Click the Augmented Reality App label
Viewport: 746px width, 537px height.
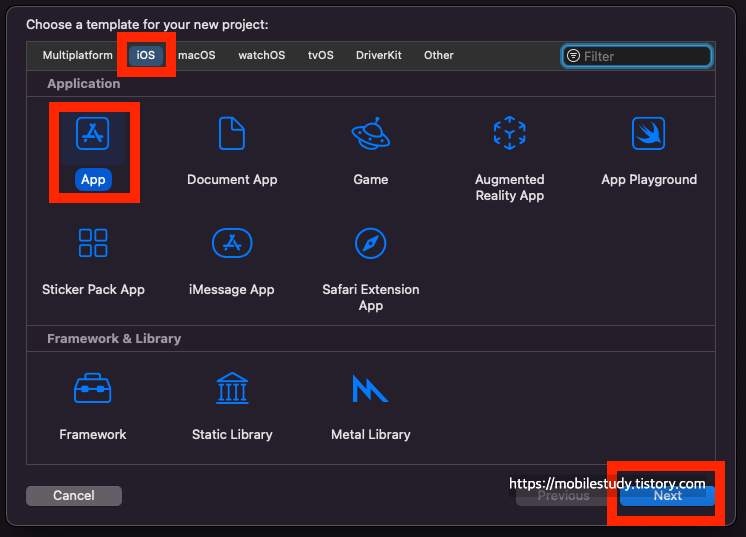510,187
